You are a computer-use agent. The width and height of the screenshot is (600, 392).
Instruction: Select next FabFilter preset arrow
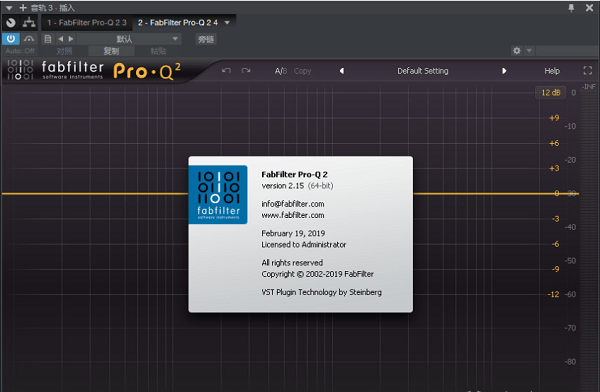[x=504, y=71]
